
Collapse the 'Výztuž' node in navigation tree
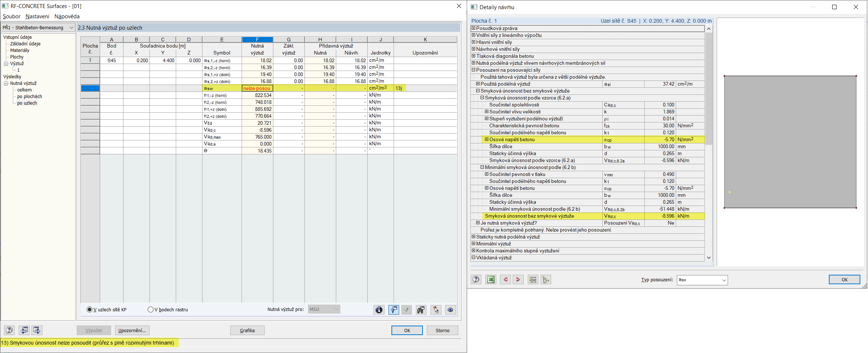(6, 64)
